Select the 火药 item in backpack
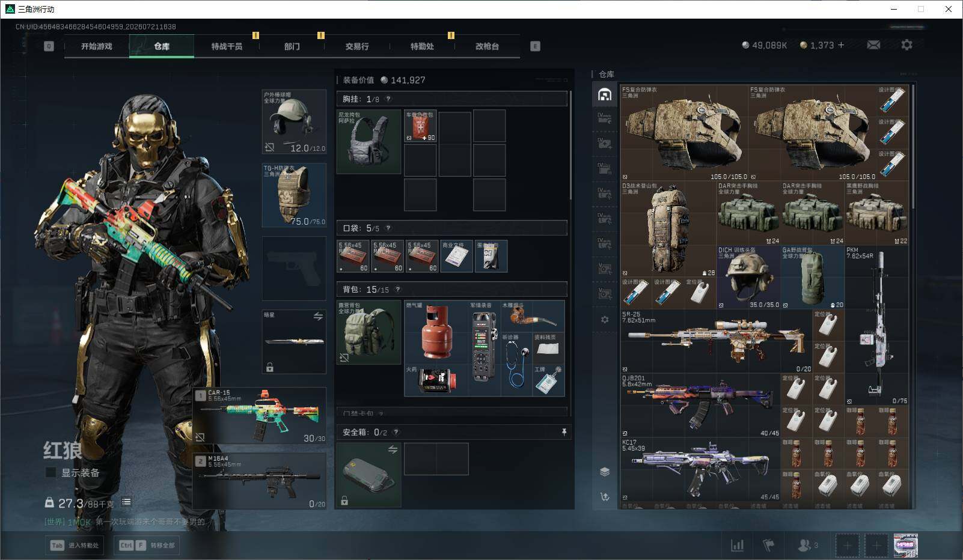963x560 pixels. click(x=436, y=380)
